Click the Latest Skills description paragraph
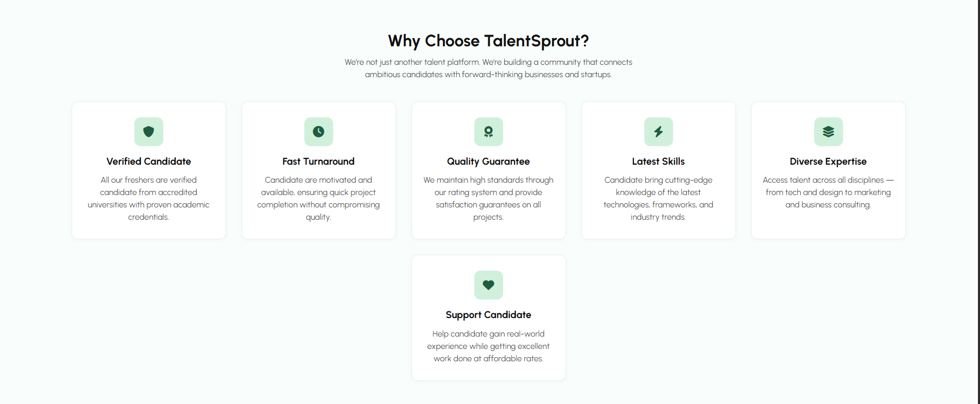This screenshot has height=404, width=980. click(658, 198)
